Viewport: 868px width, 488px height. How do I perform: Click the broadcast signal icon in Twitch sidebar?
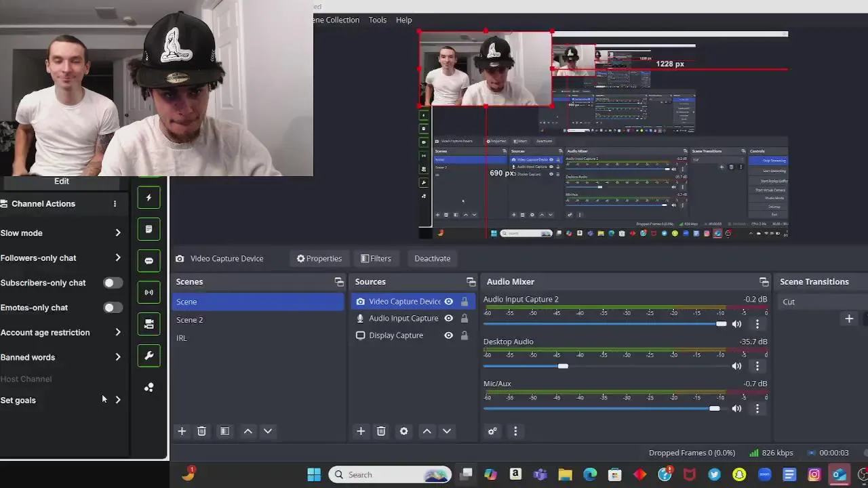tap(149, 292)
